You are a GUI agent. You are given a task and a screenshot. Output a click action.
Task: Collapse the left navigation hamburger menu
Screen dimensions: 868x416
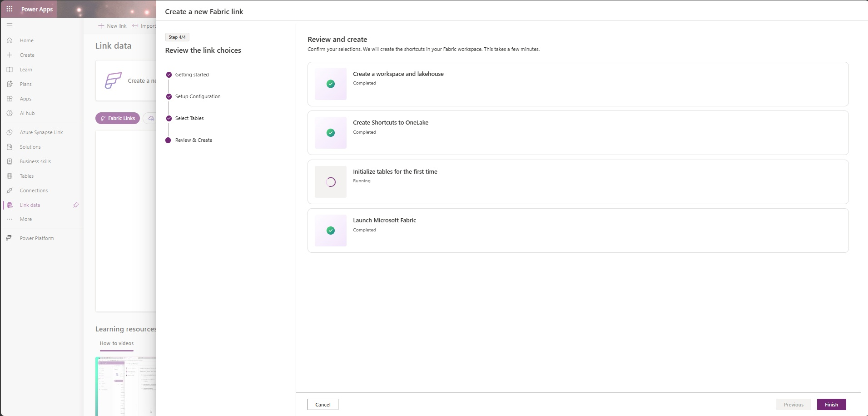click(x=10, y=25)
